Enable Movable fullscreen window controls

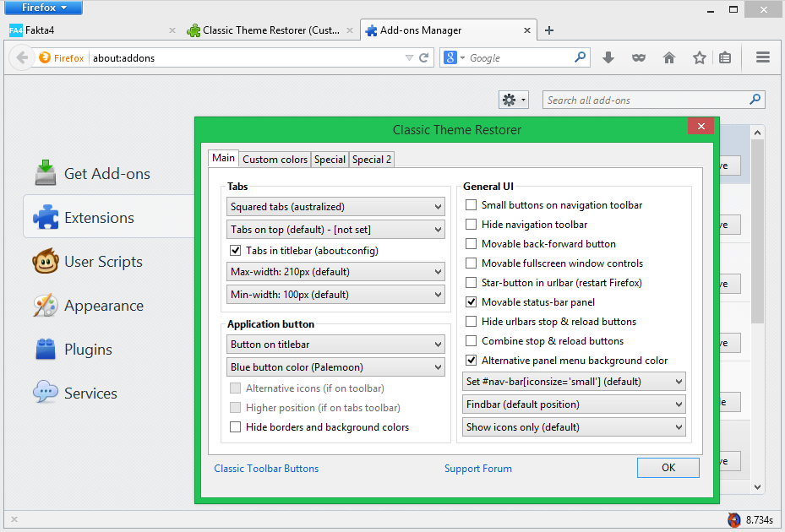(x=472, y=263)
